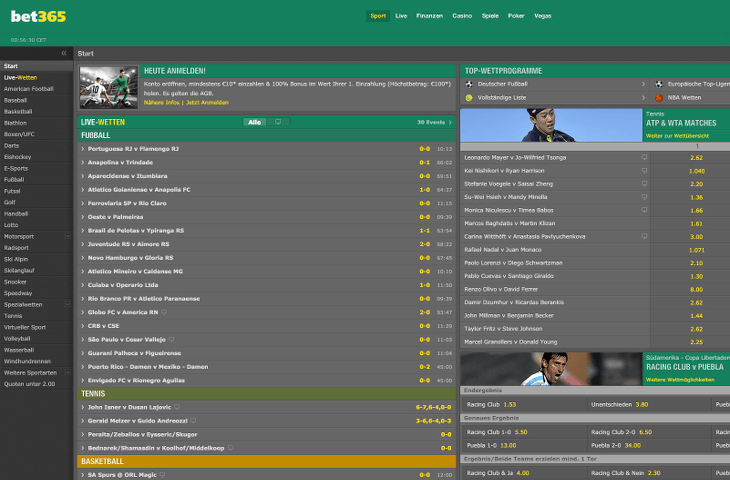Image resolution: width=730 pixels, height=480 pixels.
Task: Click stream icon for Mayer v Tsonga
Action: click(644, 157)
